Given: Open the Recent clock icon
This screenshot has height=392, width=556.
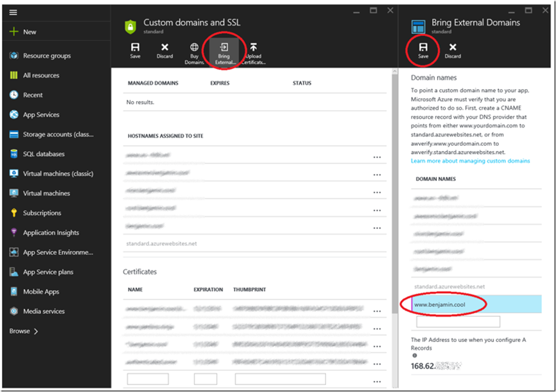Looking at the screenshot, I should [x=14, y=95].
